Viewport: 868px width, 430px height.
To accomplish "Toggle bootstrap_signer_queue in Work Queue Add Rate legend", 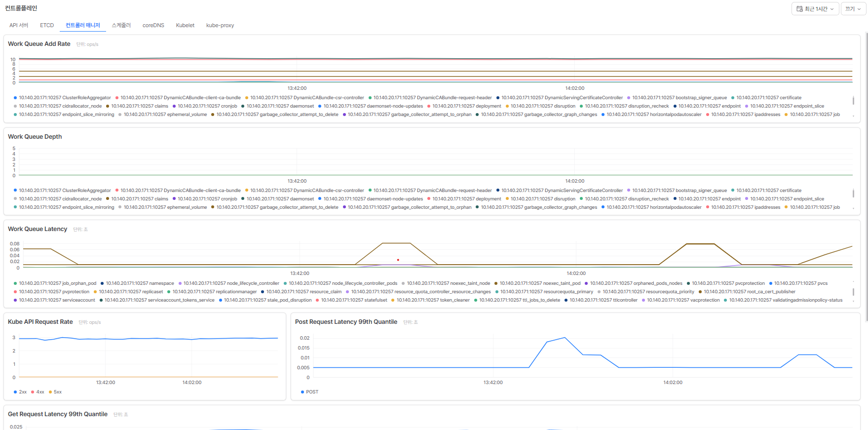I will click(x=677, y=98).
